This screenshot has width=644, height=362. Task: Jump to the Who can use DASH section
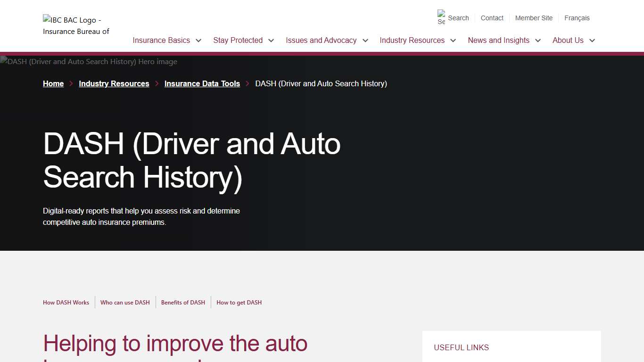point(125,302)
